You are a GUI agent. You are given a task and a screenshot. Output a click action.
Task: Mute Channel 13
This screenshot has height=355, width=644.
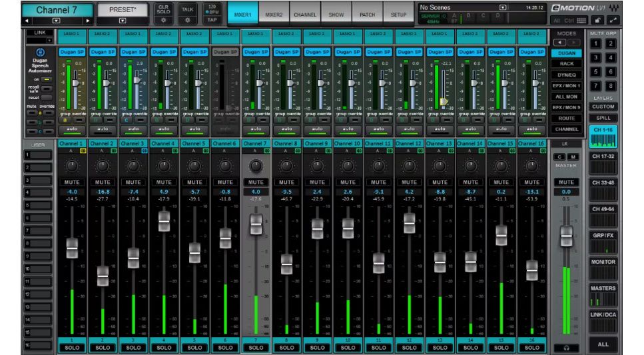(x=440, y=182)
